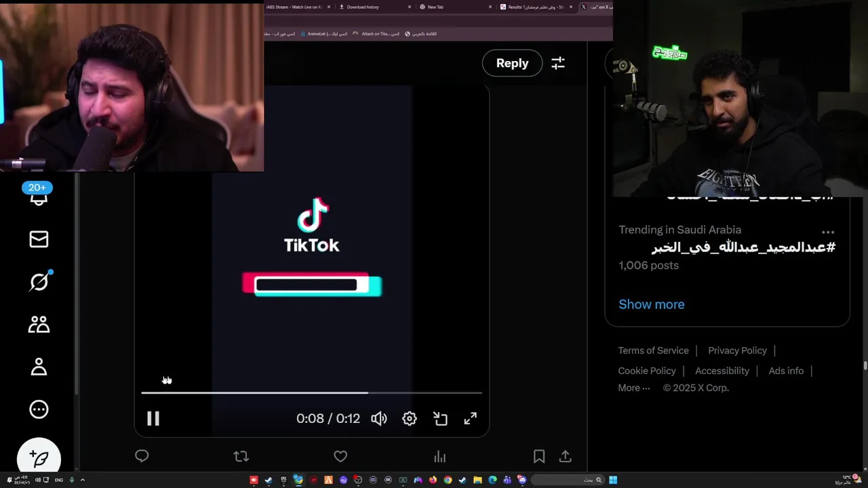This screenshot has height=488, width=868.
Task: Open 4K downloader app in taskbar
Action: tap(389, 480)
